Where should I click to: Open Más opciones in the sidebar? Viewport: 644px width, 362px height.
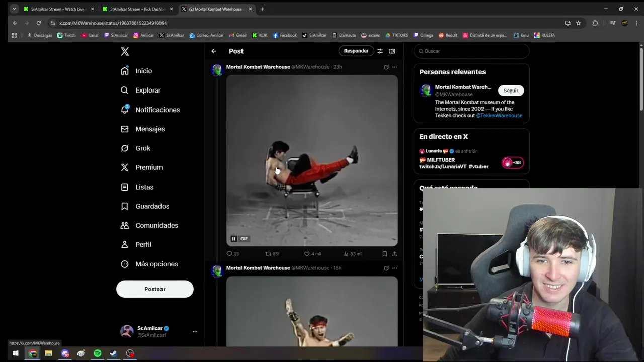pos(149,264)
